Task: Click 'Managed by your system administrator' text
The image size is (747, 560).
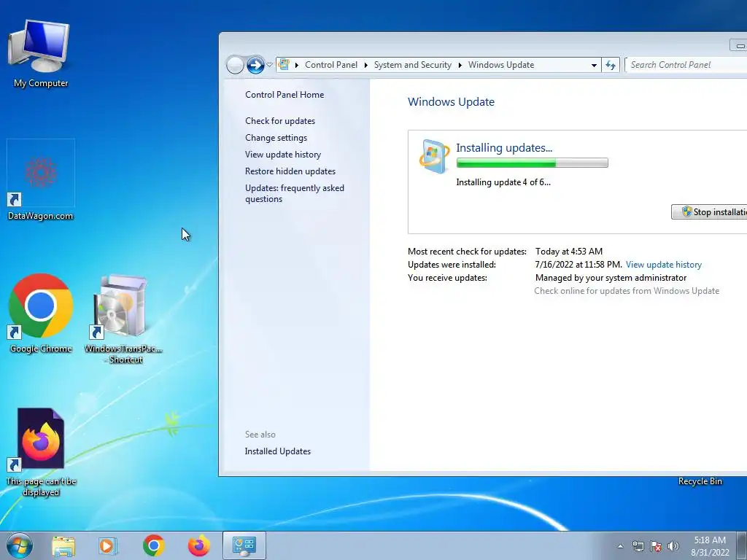Action: click(x=611, y=278)
